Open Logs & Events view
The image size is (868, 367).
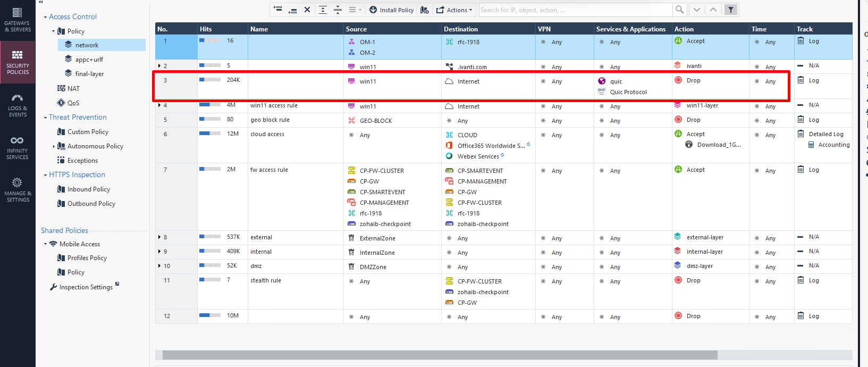coord(18,105)
